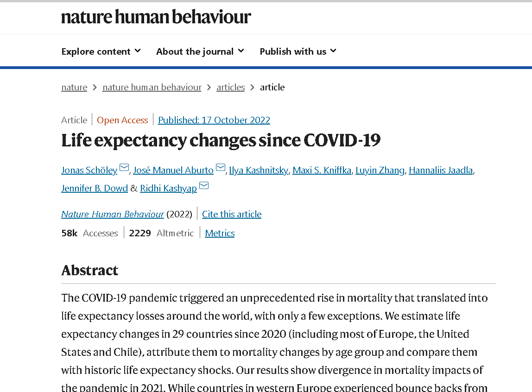Click the email envelope icon beside Ridhi Kashyap
The width and height of the screenshot is (532, 392).
coord(204,185)
